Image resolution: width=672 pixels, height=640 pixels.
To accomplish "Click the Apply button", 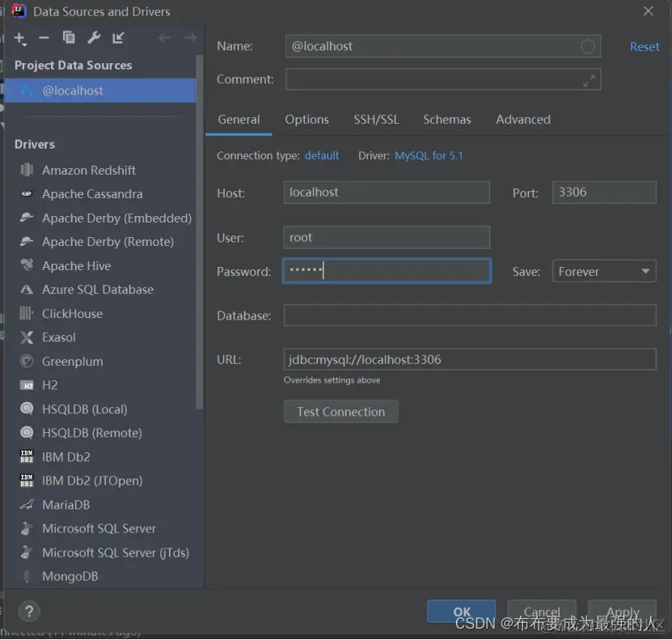I will [x=623, y=612].
